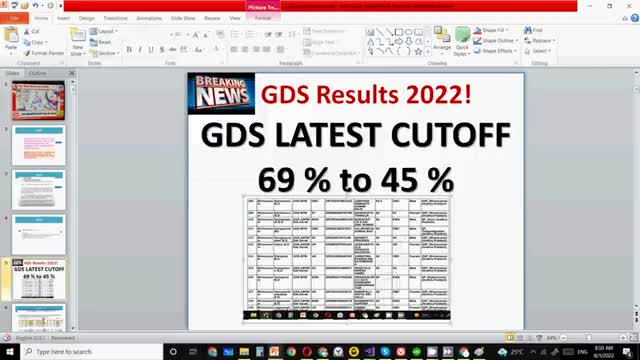This screenshot has height=360, width=640.
Task: Select the Rectangle shape
Action: coord(399,32)
